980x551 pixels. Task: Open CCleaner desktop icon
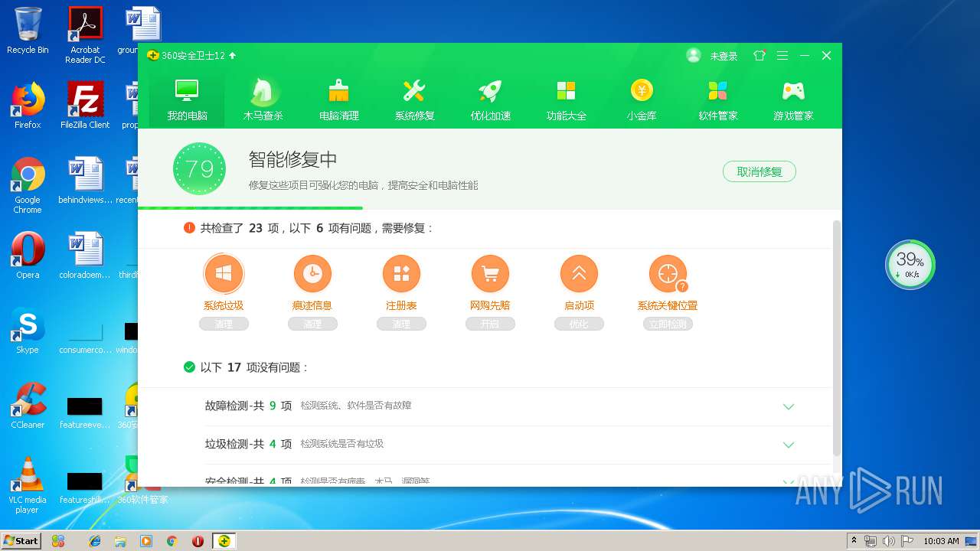pos(28,406)
